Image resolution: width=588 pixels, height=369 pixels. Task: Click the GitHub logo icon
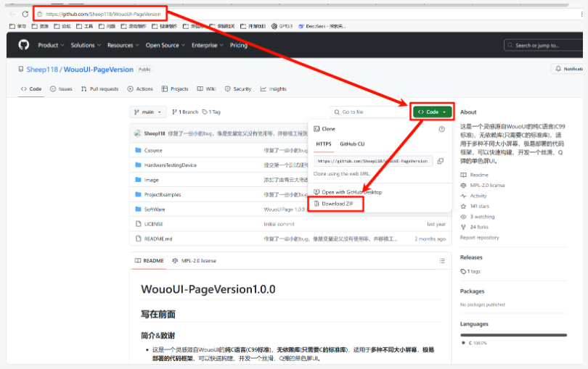[x=24, y=45]
